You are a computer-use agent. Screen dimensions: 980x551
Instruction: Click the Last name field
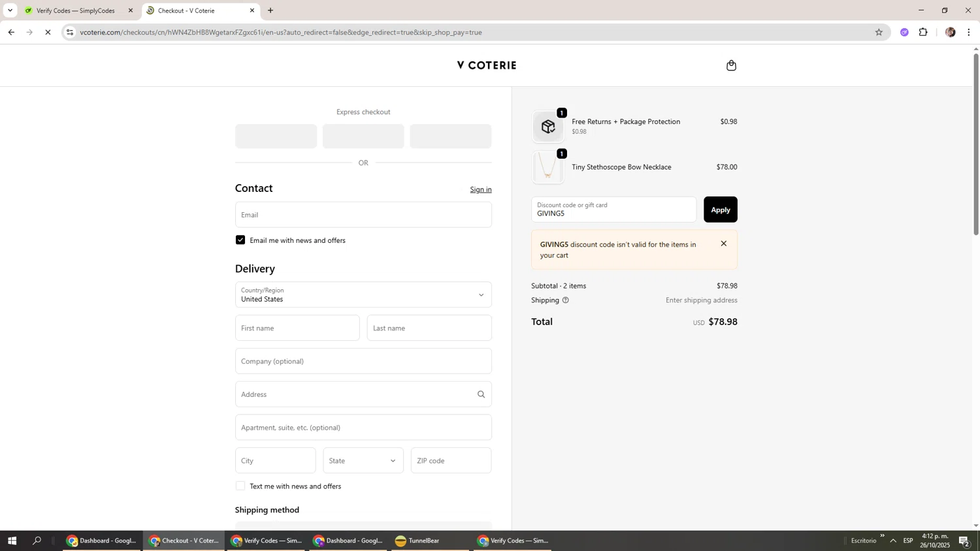pos(429,328)
